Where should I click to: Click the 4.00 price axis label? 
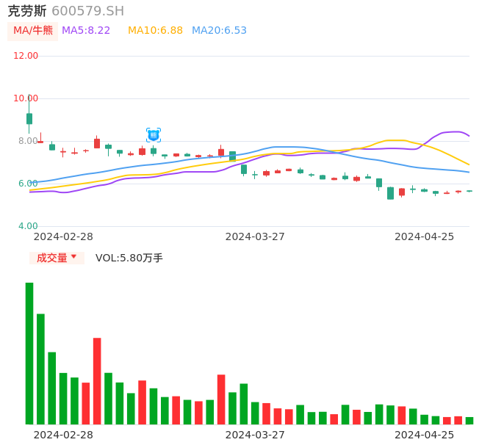pyautogui.click(x=28, y=226)
